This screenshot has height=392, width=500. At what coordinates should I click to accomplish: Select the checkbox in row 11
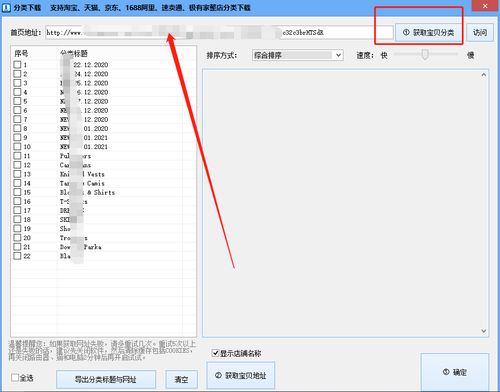pyautogui.click(x=17, y=156)
